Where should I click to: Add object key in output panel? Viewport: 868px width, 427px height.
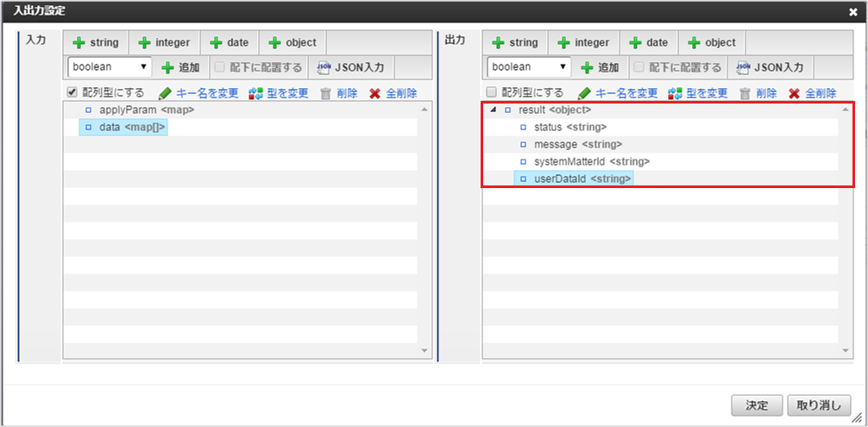point(711,42)
